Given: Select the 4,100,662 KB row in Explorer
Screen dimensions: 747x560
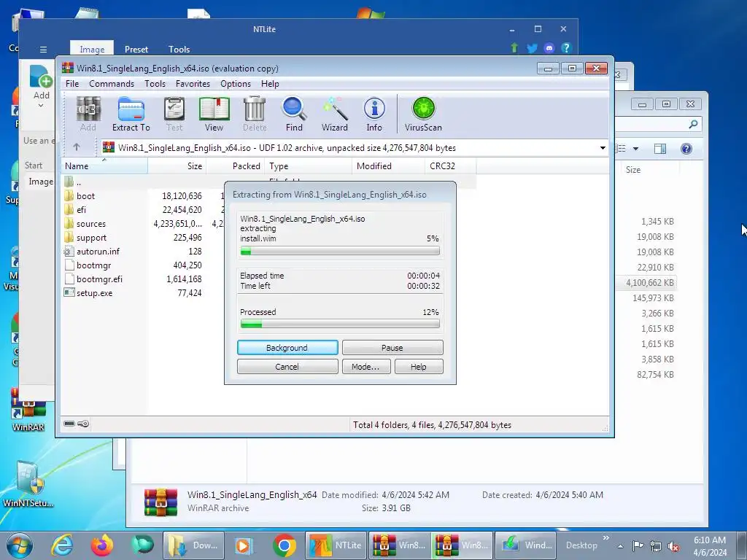Looking at the screenshot, I should 650,283.
